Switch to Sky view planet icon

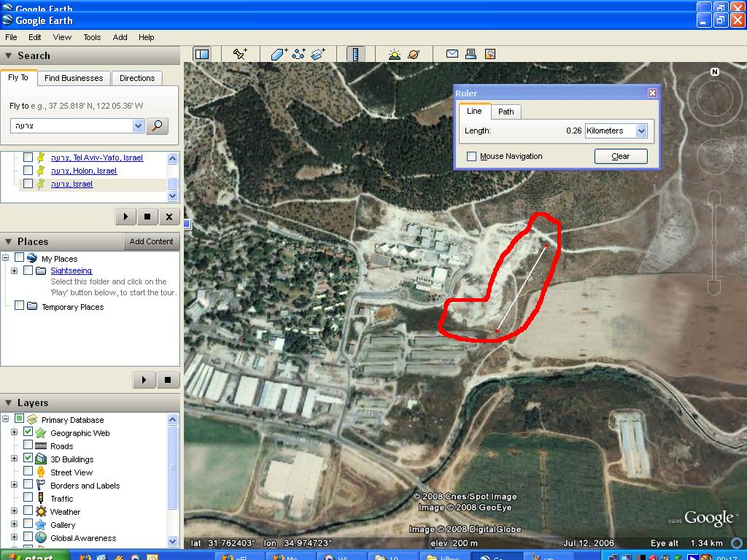(414, 54)
